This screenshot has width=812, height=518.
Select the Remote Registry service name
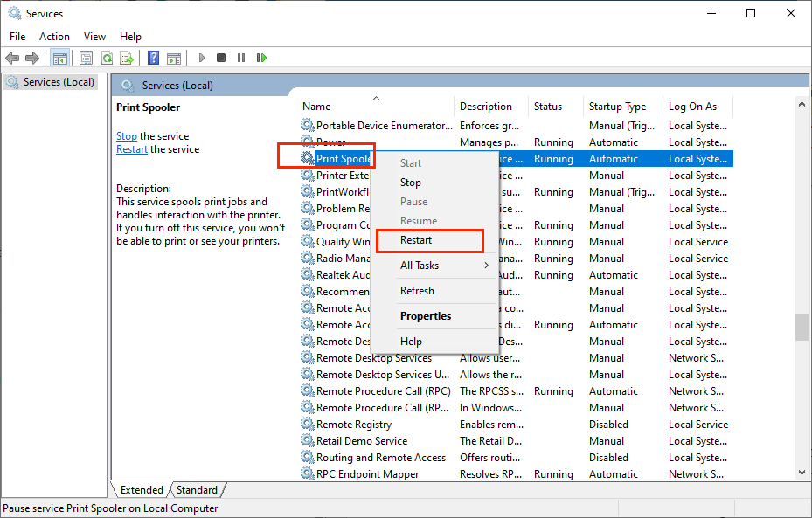(x=354, y=425)
